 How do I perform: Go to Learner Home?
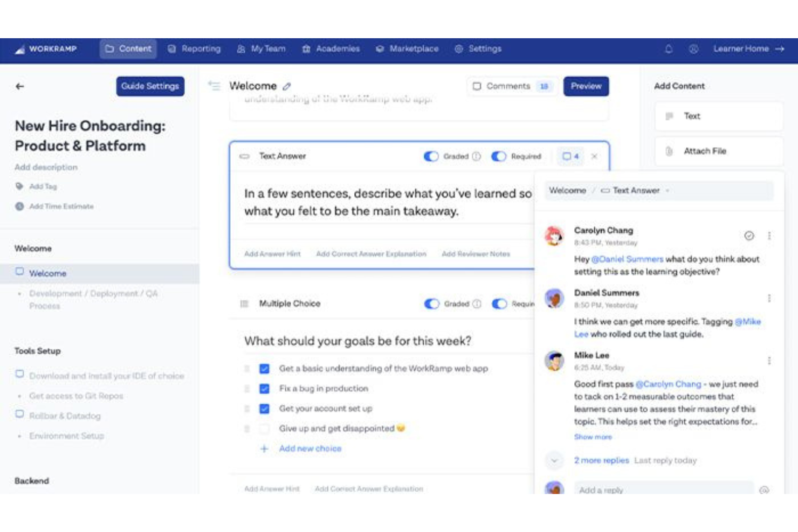[749, 49]
